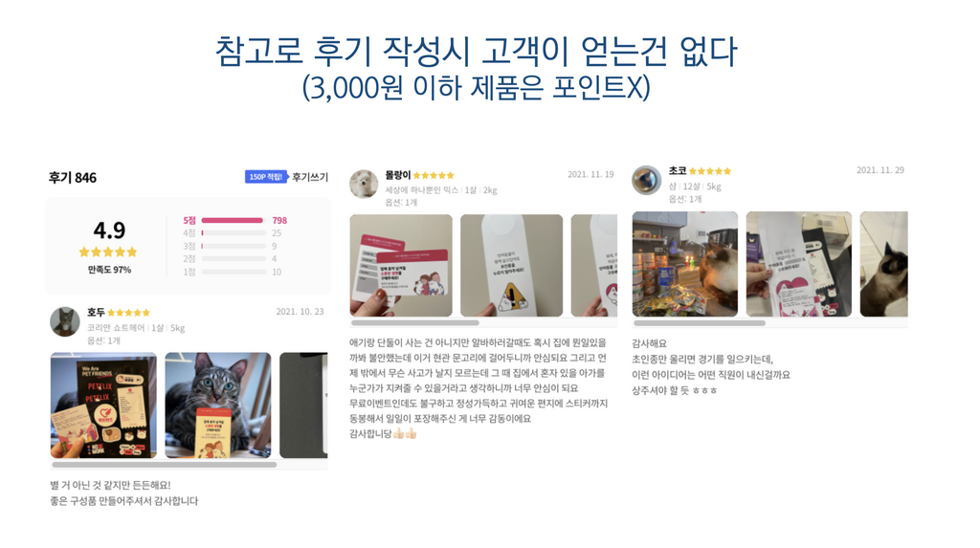Open the Petflix package photo thumbnail

[x=103, y=406]
